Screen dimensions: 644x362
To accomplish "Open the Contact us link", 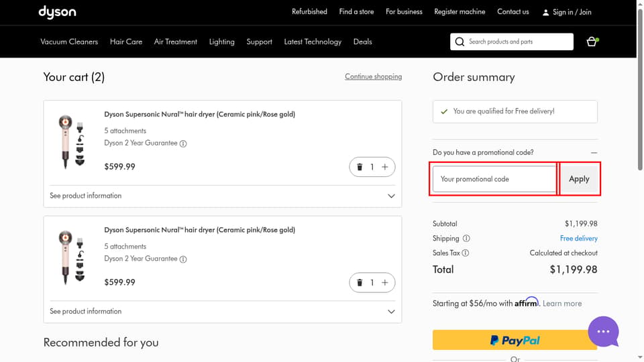I will (x=513, y=12).
